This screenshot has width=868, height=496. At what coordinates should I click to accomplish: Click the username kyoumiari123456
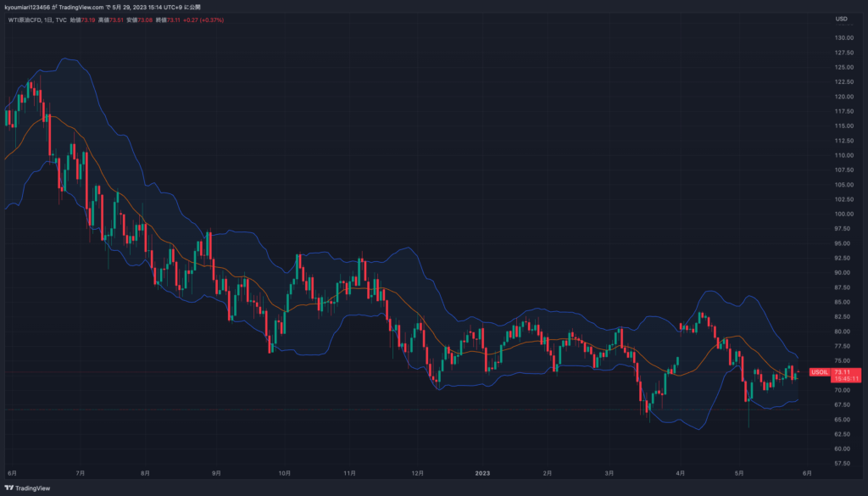coord(27,7)
